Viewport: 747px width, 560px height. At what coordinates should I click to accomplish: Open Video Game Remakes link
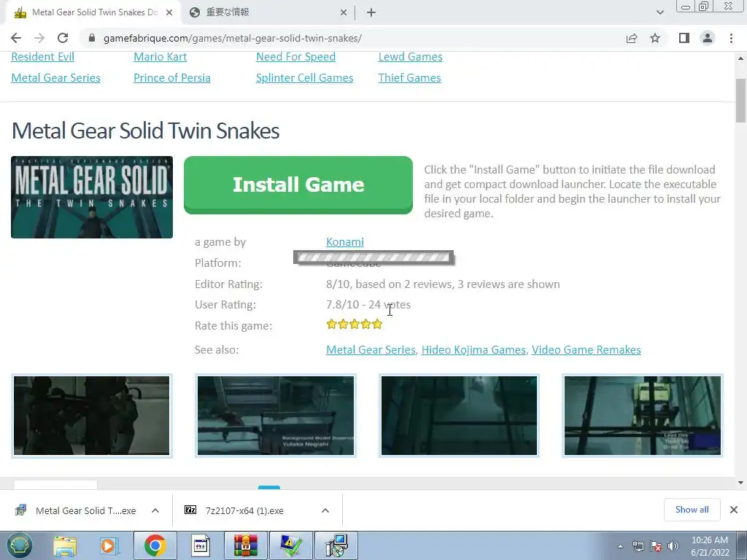pos(586,350)
